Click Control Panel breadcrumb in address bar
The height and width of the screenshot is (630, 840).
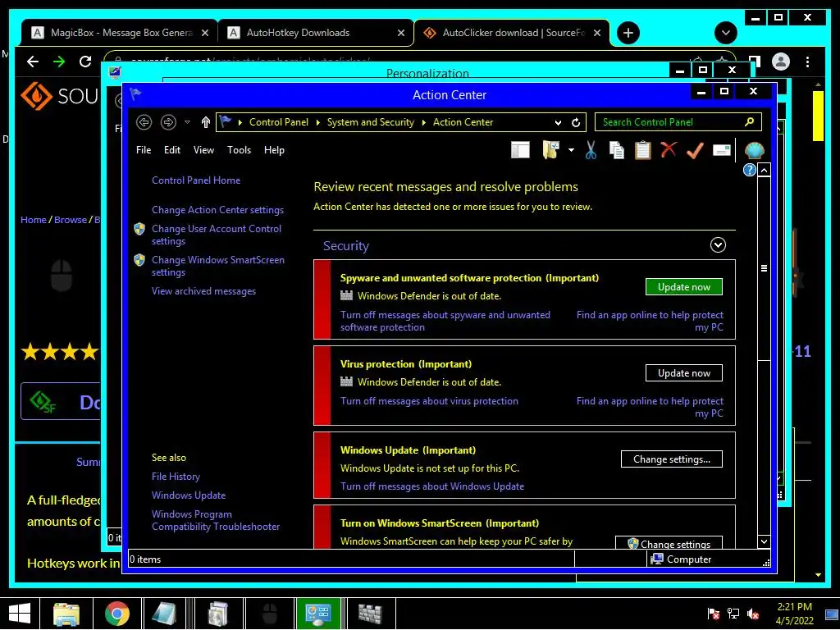point(279,122)
